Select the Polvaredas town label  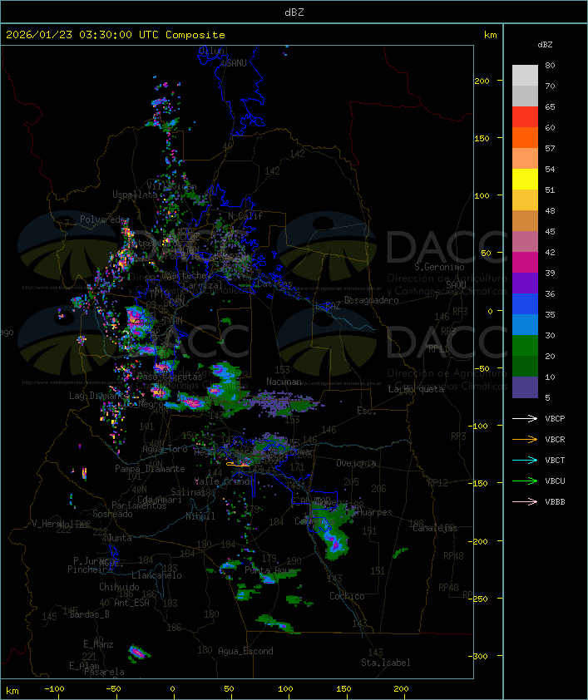[x=105, y=219]
